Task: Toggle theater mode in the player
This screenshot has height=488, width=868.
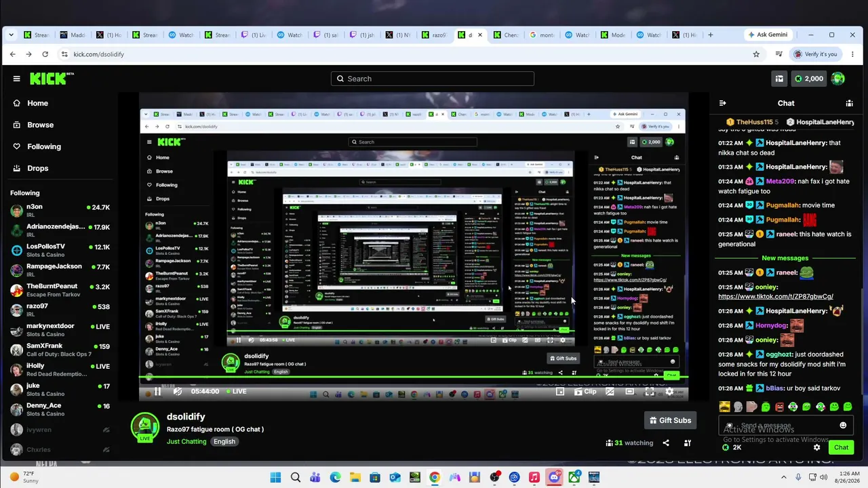Action: click(630, 391)
